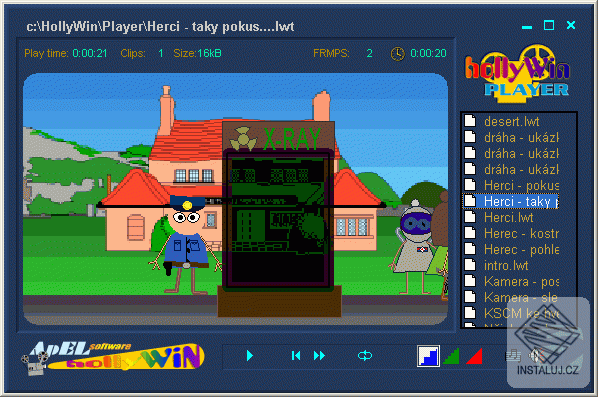Click the 0:00:20 remaining time value
The width and height of the screenshot is (598, 397).
[428, 53]
